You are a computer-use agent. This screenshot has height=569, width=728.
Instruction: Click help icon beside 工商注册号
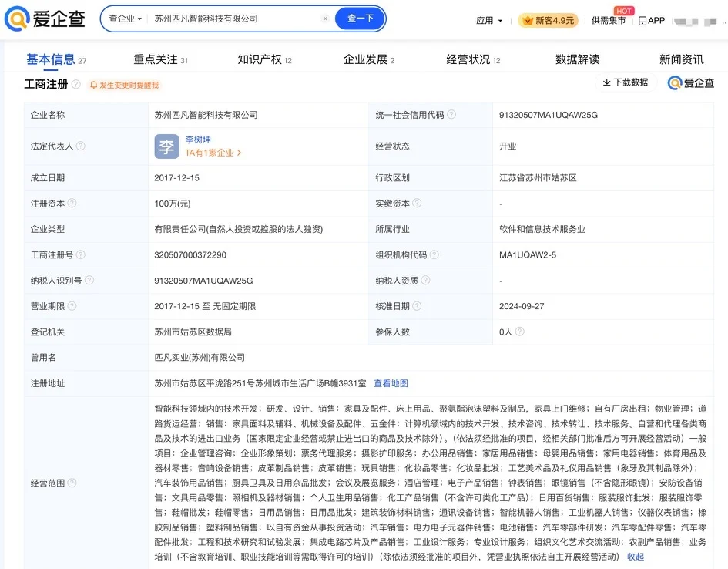[x=80, y=254]
